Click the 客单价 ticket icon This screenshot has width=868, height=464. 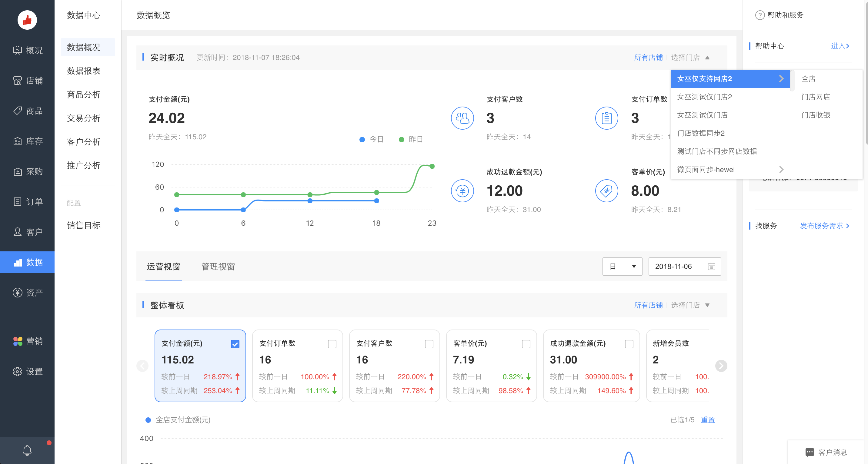click(x=606, y=191)
